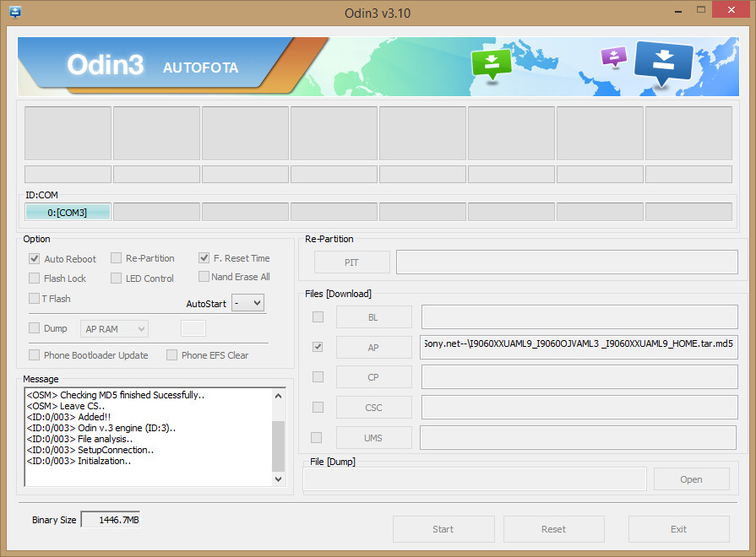Click Message log scroll up arrow
This screenshot has width=756, height=557.
(x=278, y=396)
